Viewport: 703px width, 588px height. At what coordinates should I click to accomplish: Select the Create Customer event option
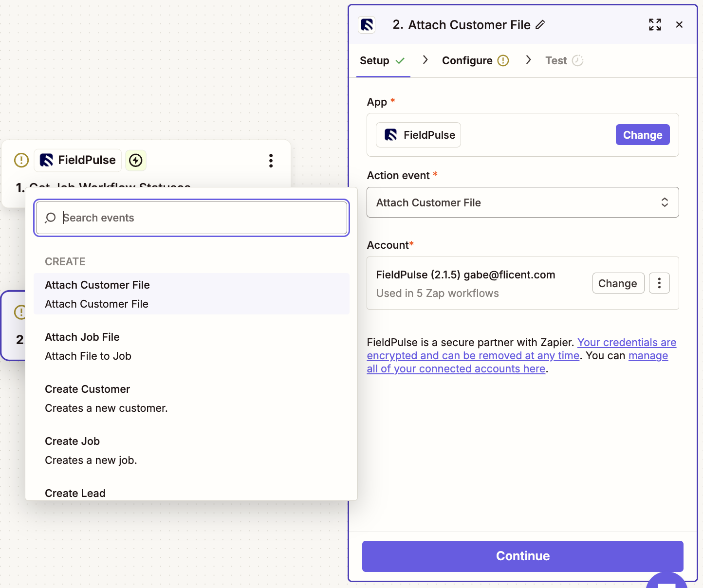tap(191, 398)
